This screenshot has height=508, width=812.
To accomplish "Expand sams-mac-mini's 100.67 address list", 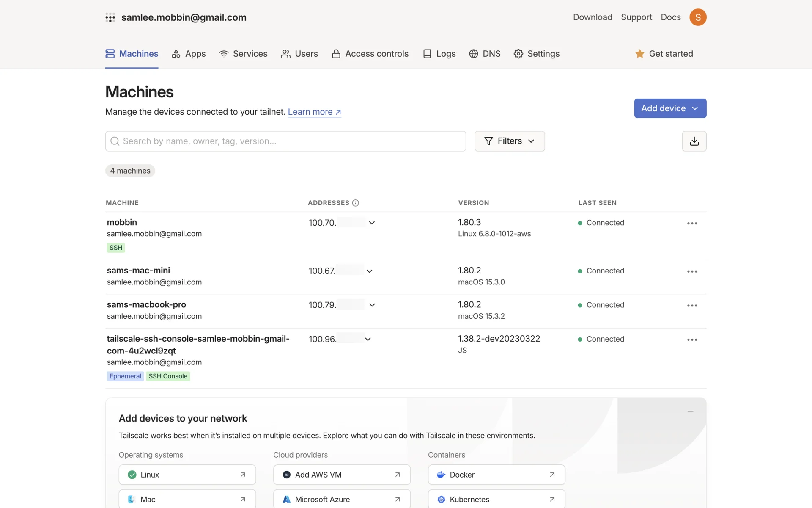I will click(x=369, y=271).
